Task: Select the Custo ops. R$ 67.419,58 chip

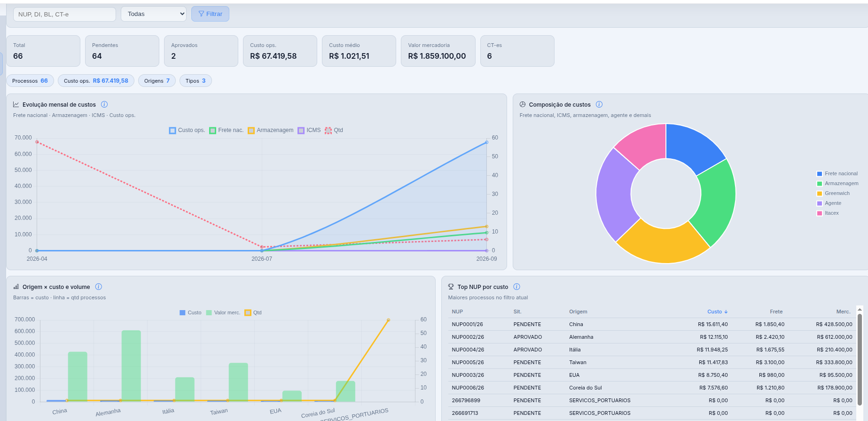Action: [96, 81]
